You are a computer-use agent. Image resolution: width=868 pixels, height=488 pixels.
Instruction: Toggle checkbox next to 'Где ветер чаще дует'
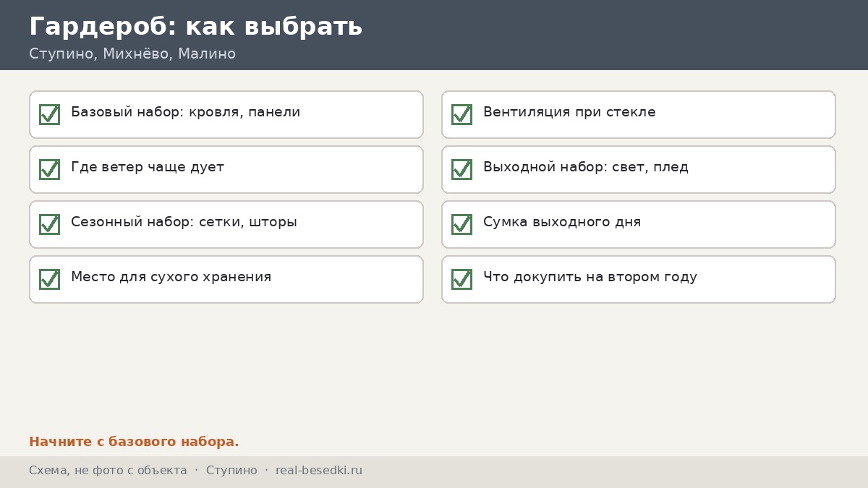[49, 169]
